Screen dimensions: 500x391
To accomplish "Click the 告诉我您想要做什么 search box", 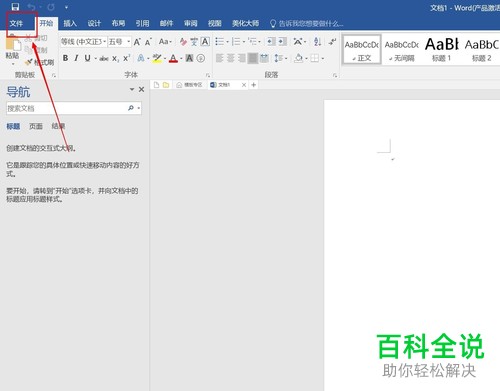I will pyautogui.click(x=307, y=23).
